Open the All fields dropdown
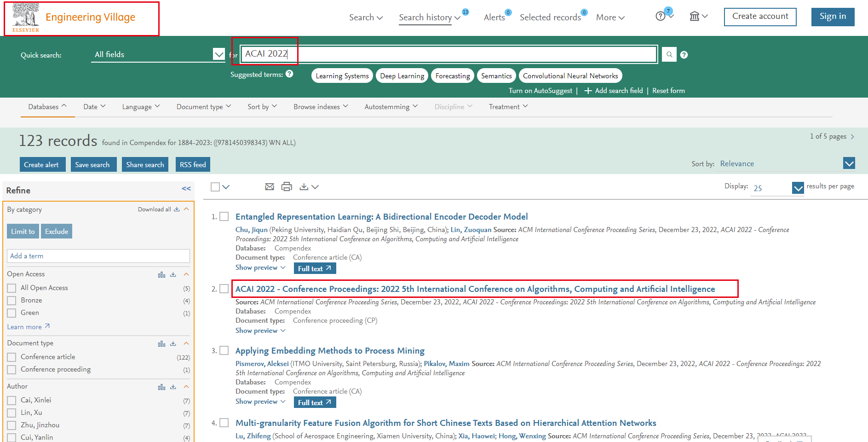This screenshot has width=868, height=442. coord(158,54)
